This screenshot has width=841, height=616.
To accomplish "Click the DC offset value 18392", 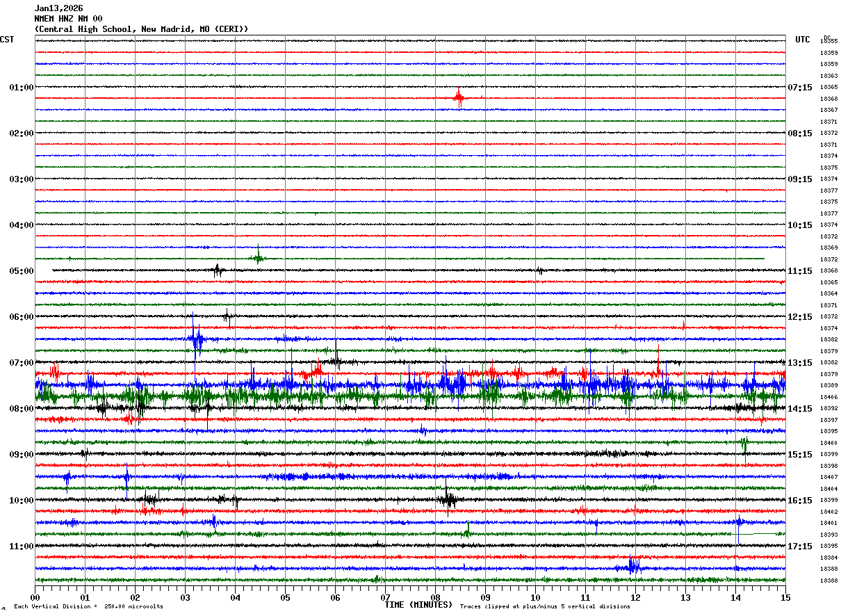I will [828, 409].
